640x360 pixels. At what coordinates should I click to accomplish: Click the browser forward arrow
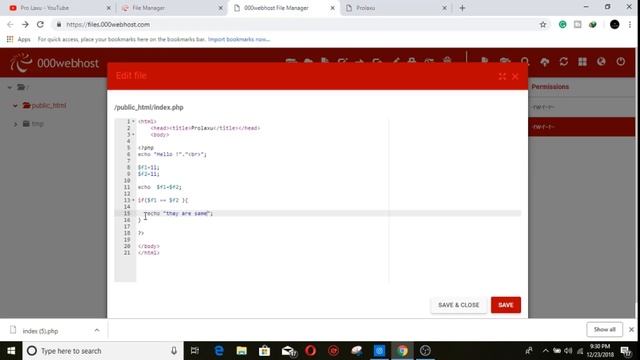25,24
